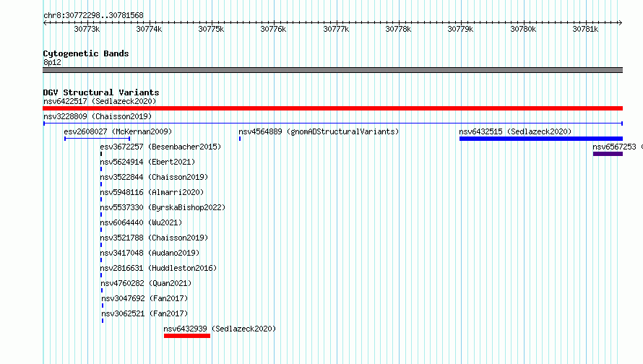Screen dimensions: 643x364
Task: Select the long red nsv6422517 variant bar
Action: [x=332, y=108]
